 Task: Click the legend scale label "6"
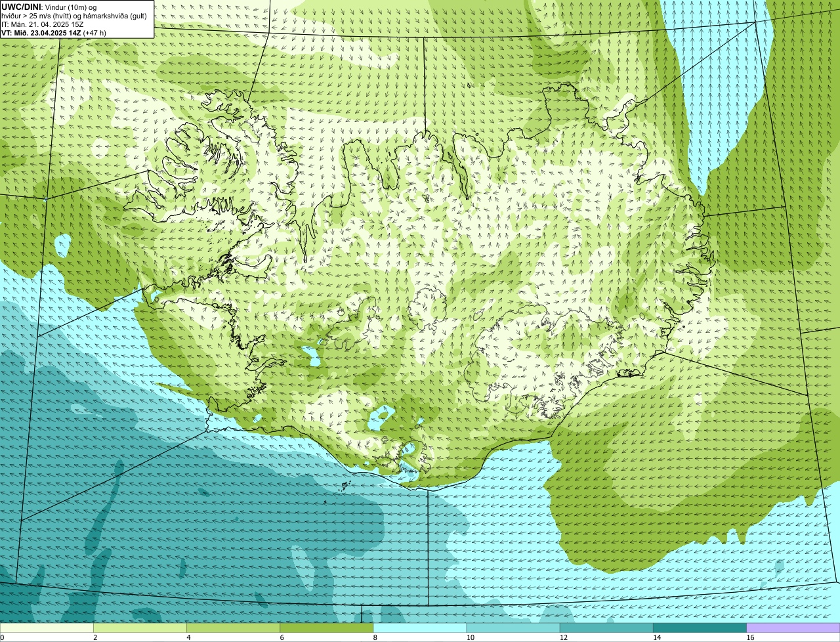point(282,637)
